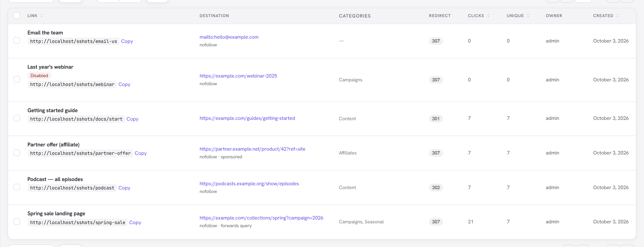Click the Destination column header
The image size is (644, 247).
click(214, 16)
